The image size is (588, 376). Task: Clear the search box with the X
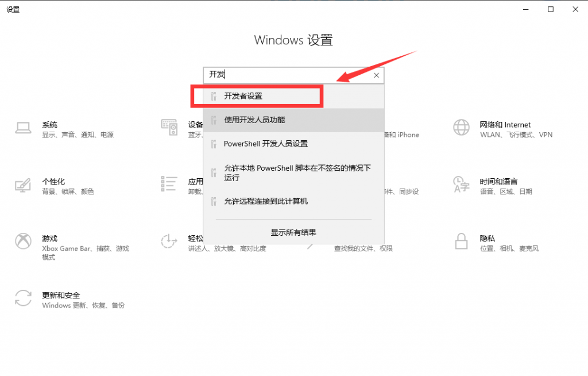[377, 75]
